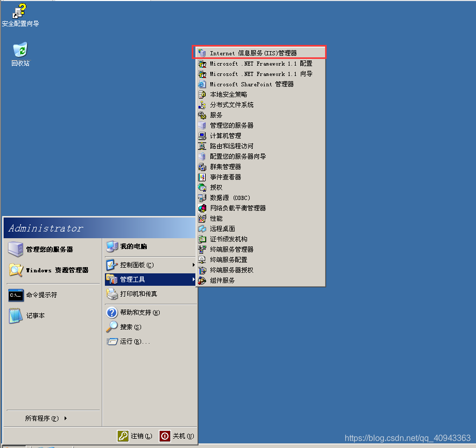Expand the 控制面板(C) submenu arrow
476x448 pixels.
point(193,265)
